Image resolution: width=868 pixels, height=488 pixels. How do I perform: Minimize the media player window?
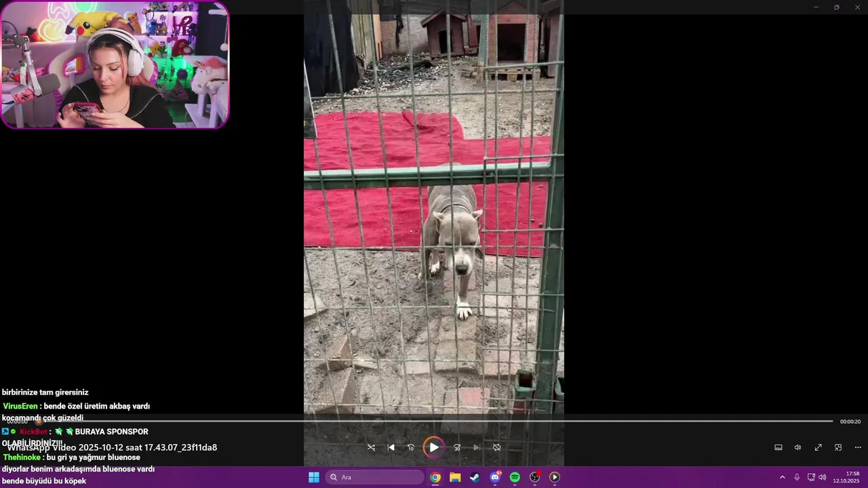pos(816,7)
